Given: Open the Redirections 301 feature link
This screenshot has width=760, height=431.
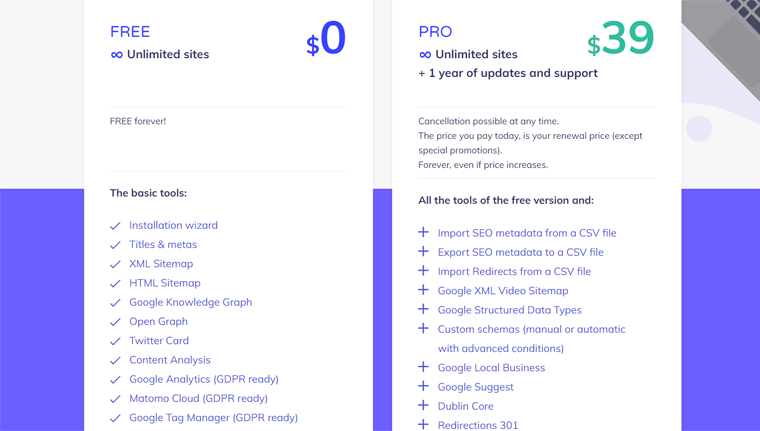Looking at the screenshot, I should pyautogui.click(x=477, y=425).
